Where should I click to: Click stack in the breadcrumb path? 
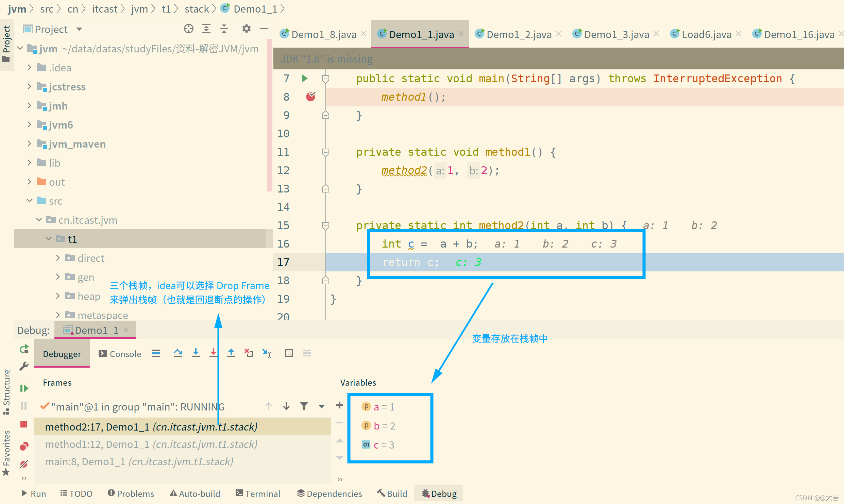(x=197, y=9)
